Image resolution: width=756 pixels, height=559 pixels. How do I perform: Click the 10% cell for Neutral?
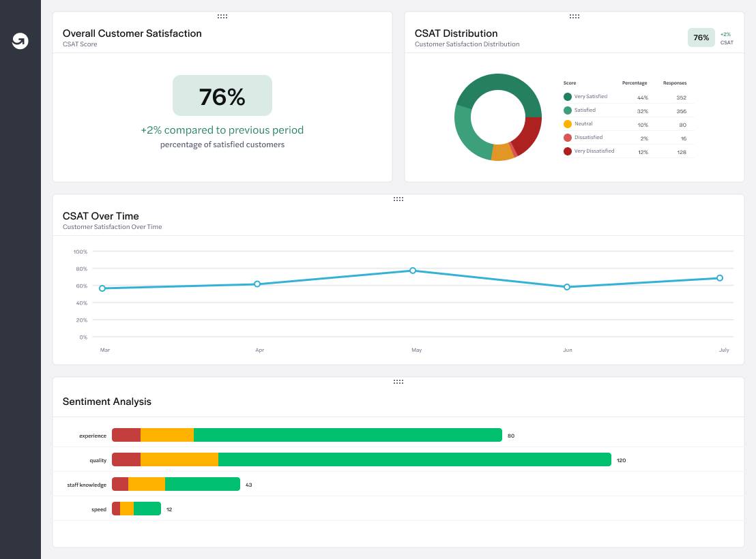tap(643, 125)
